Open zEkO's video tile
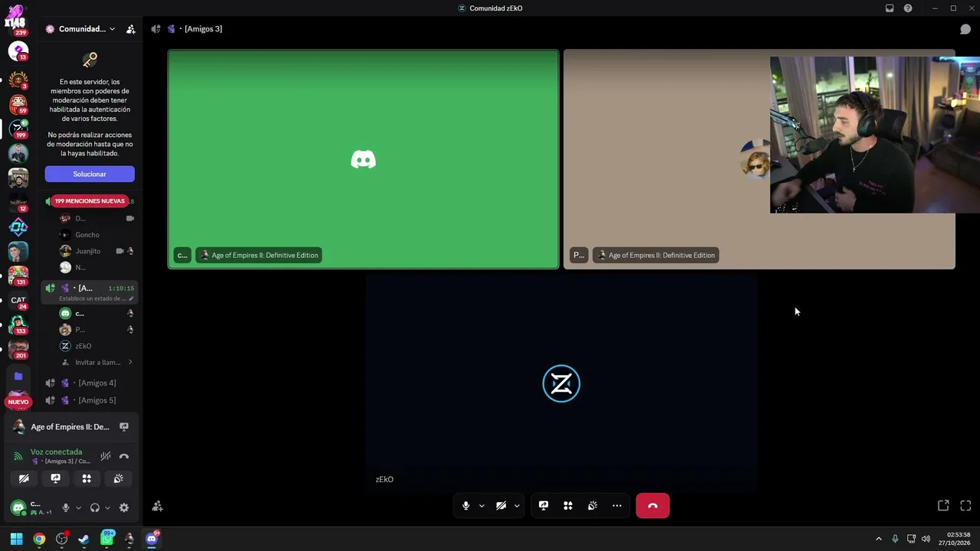The width and height of the screenshot is (980, 551). pyautogui.click(x=561, y=383)
